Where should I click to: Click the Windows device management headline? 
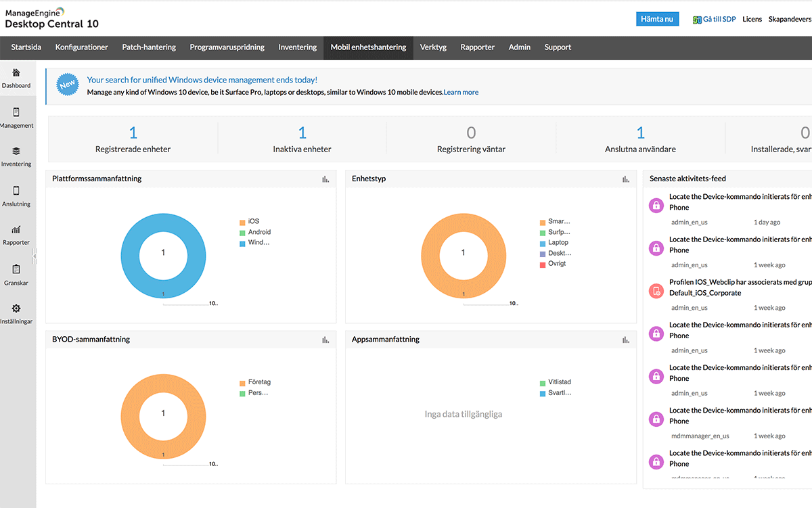click(x=202, y=80)
